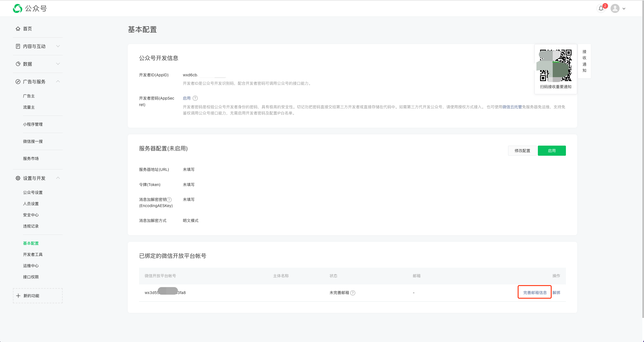Collapse the 设置与开发 section chevron

point(58,178)
